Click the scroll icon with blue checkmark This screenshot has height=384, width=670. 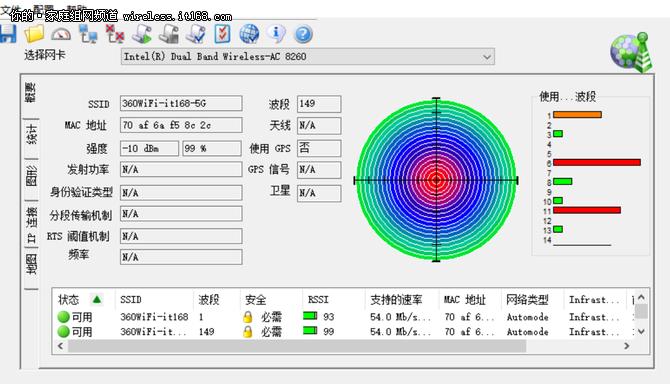(x=196, y=34)
